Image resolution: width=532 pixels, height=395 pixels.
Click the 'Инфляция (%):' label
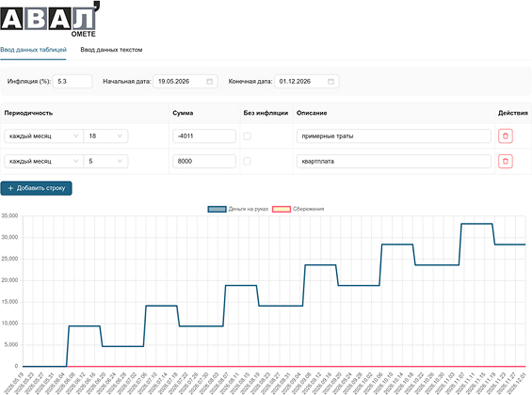click(x=29, y=81)
